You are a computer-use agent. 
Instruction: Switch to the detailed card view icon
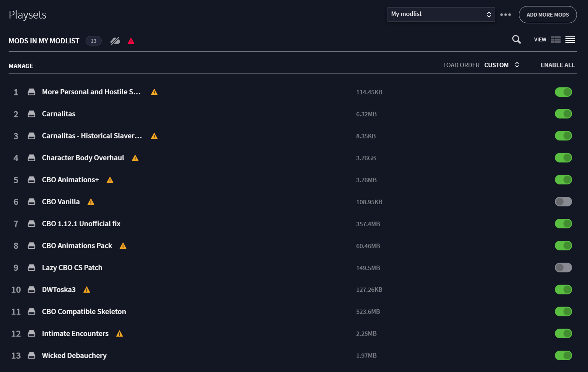click(x=556, y=40)
